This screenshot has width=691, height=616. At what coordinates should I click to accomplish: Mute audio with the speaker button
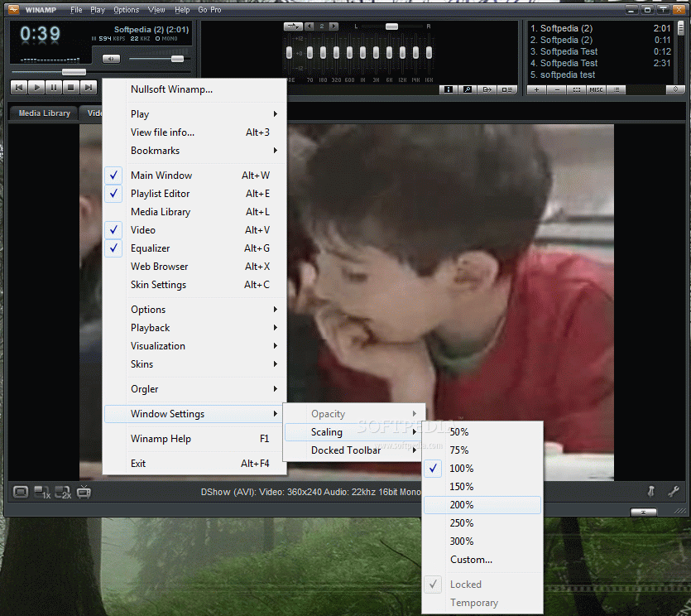pyautogui.click(x=111, y=59)
